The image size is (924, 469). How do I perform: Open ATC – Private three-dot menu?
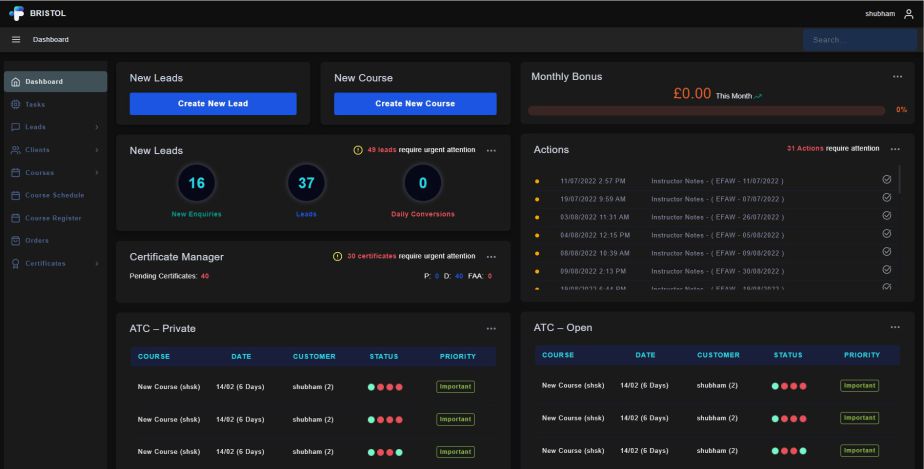[491, 329]
